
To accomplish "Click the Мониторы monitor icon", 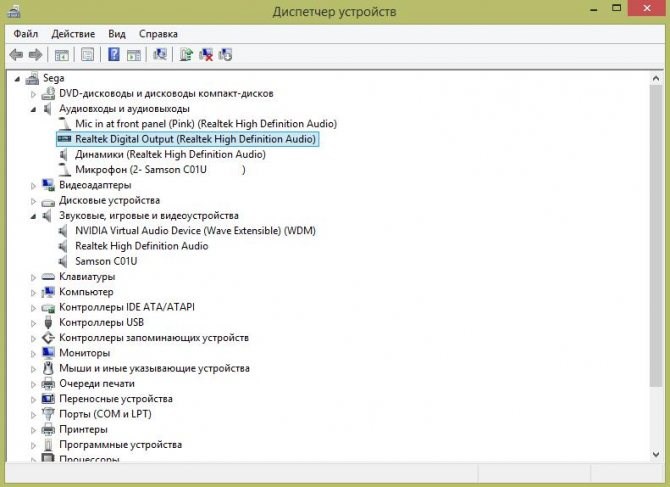I will (48, 353).
